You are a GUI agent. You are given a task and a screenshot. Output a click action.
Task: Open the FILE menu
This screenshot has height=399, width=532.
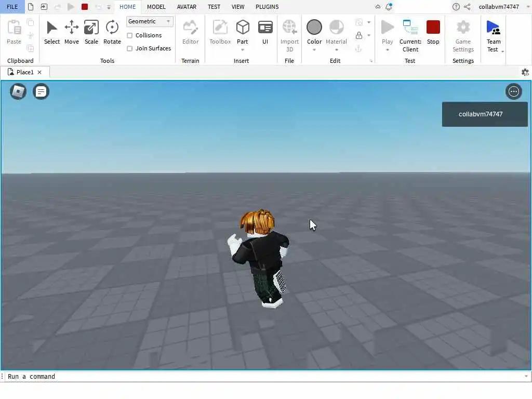click(x=12, y=7)
